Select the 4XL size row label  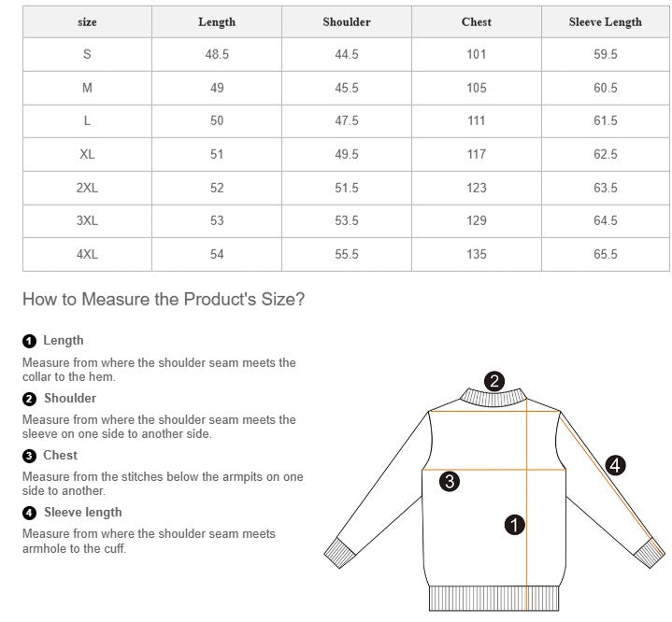pos(87,254)
